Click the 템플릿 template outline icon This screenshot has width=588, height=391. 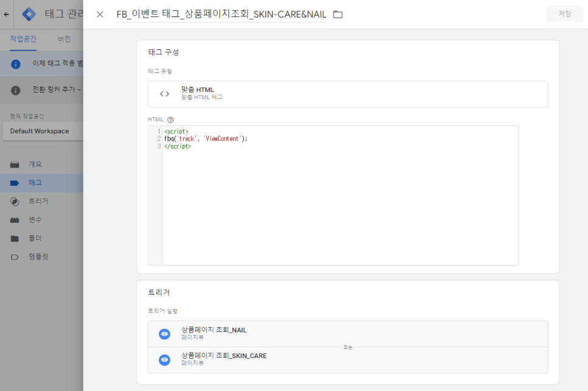[15, 258]
